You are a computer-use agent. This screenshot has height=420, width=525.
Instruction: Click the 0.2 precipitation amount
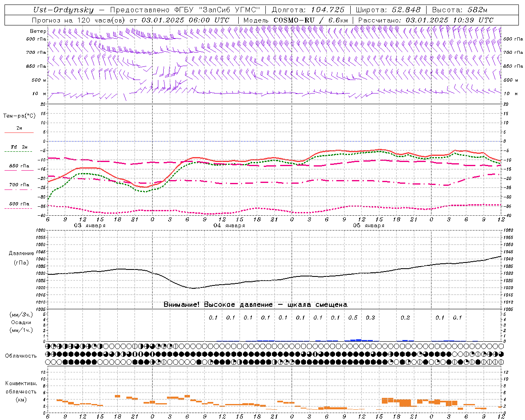pyautogui.click(x=405, y=318)
